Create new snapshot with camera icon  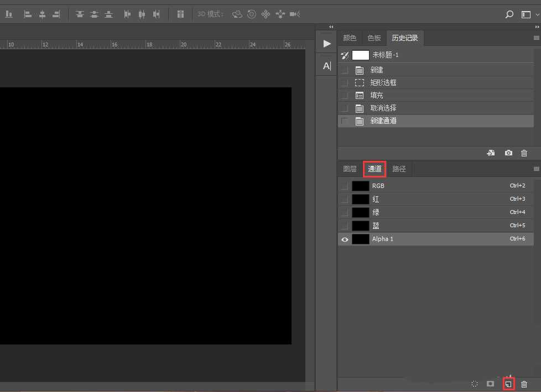pos(508,153)
